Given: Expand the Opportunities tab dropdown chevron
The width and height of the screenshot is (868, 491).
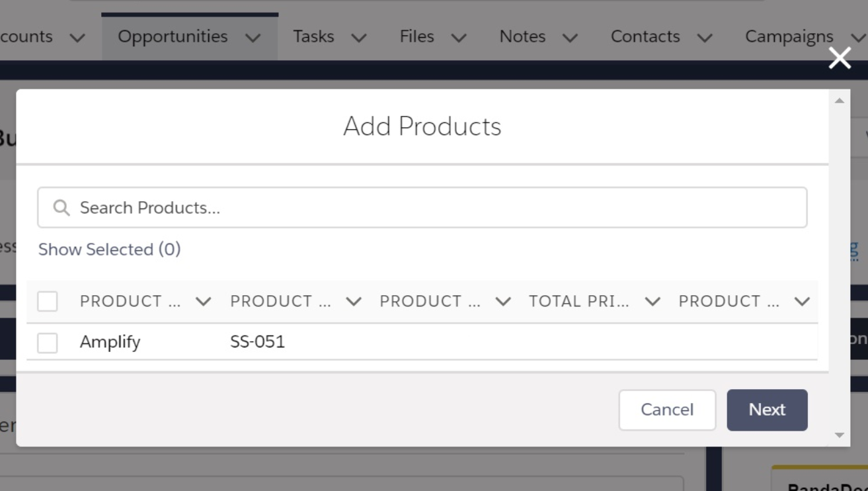Looking at the screenshot, I should [253, 38].
